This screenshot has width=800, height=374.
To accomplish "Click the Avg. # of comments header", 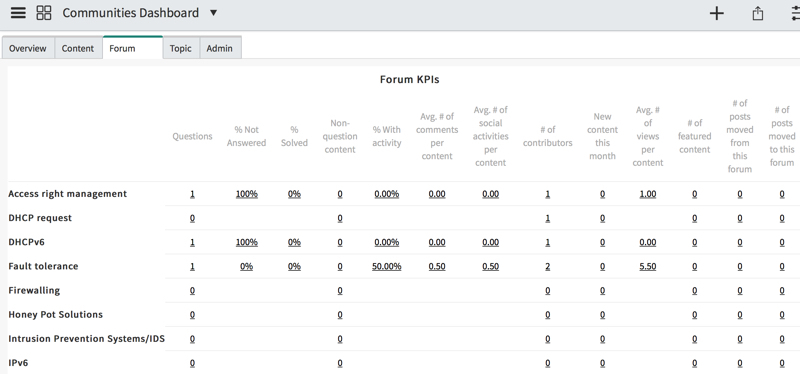I will pos(437,136).
